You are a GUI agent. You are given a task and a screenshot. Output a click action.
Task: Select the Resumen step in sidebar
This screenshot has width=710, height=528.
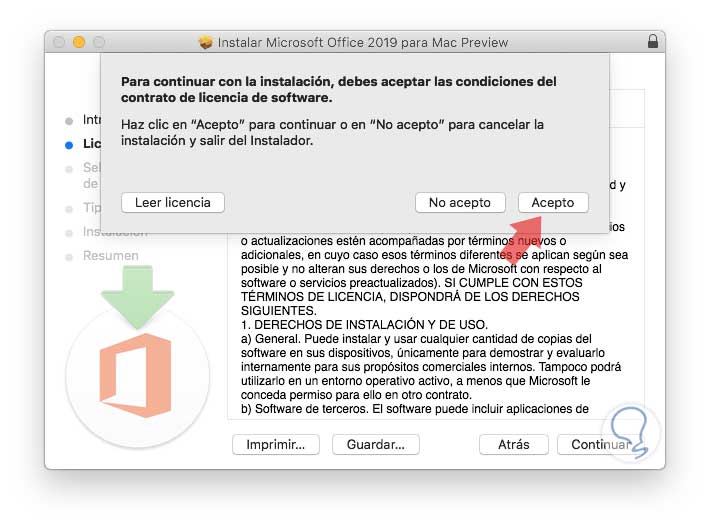[110, 255]
